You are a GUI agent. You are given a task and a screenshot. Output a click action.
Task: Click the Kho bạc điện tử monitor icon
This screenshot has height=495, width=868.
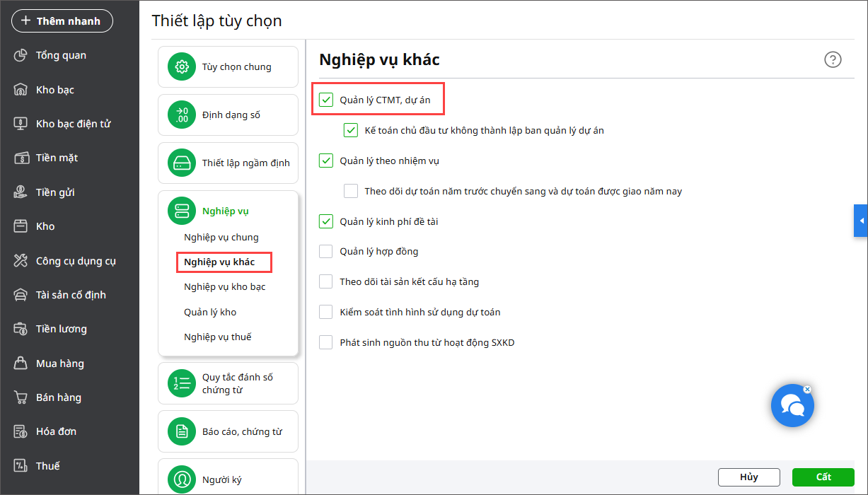point(21,124)
